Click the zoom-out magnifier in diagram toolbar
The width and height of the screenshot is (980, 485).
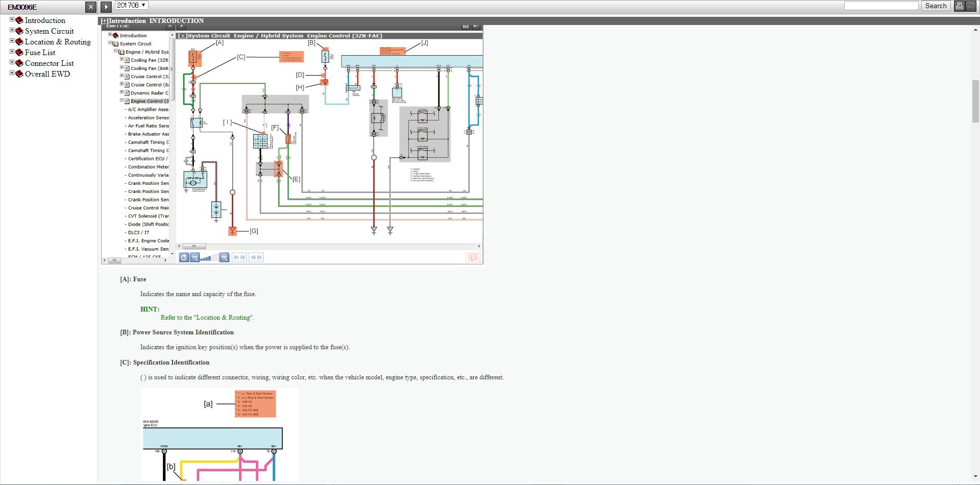[194, 257]
